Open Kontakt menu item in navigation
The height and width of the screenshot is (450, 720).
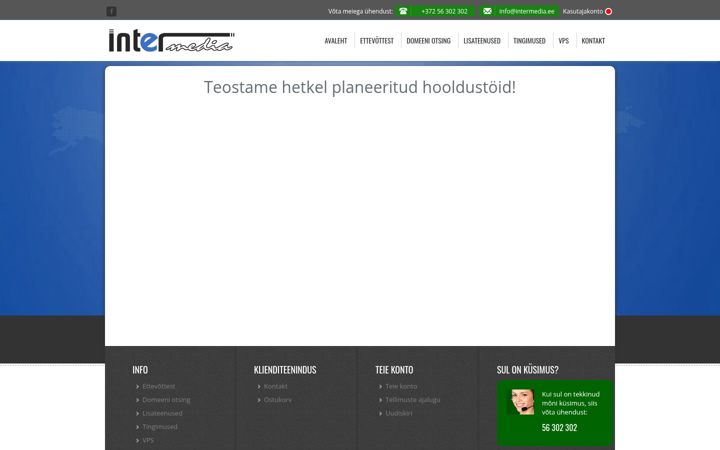point(593,41)
